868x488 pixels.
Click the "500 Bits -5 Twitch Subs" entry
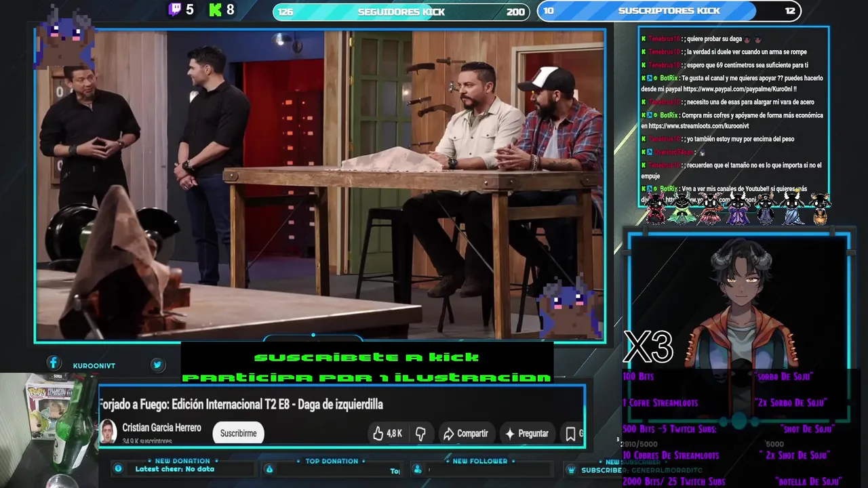669,429
